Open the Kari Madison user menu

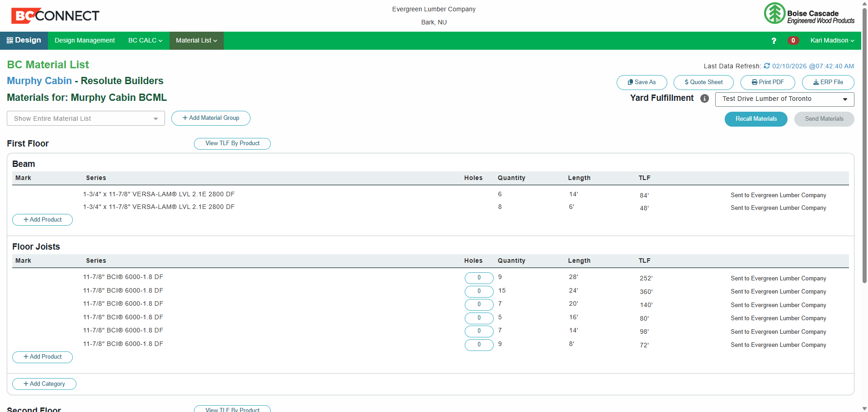click(x=832, y=40)
